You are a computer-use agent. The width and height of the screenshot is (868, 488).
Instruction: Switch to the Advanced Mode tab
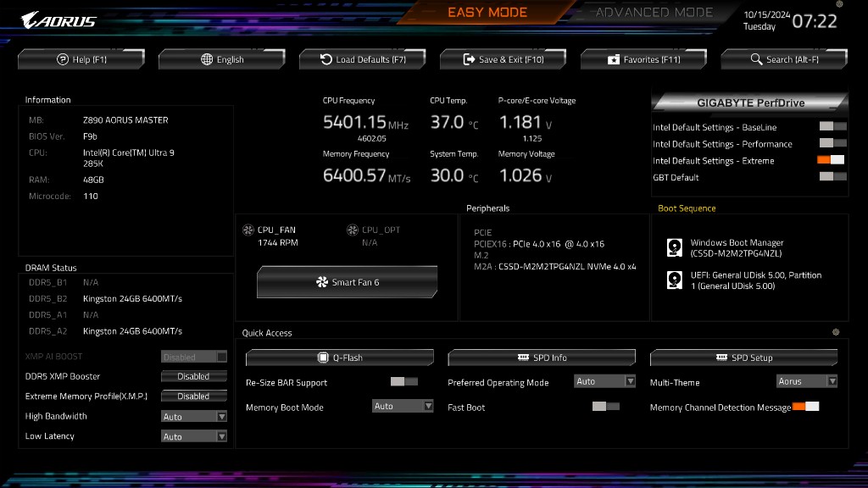coord(654,12)
